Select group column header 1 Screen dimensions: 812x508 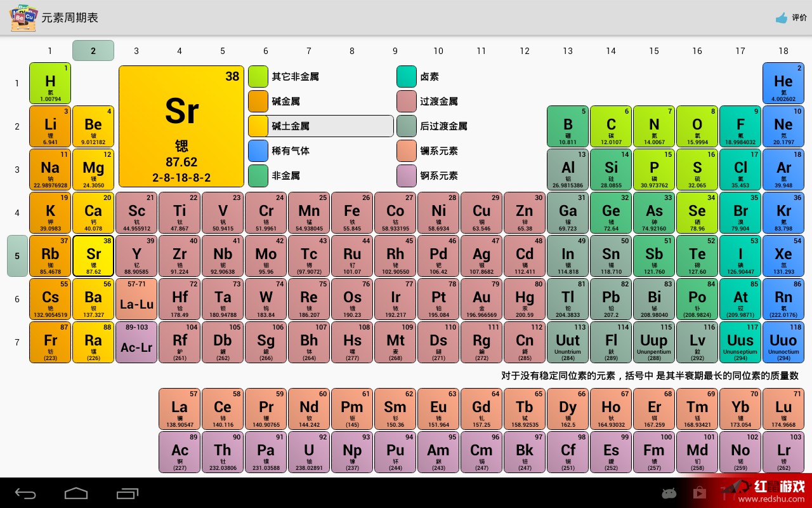click(50, 51)
